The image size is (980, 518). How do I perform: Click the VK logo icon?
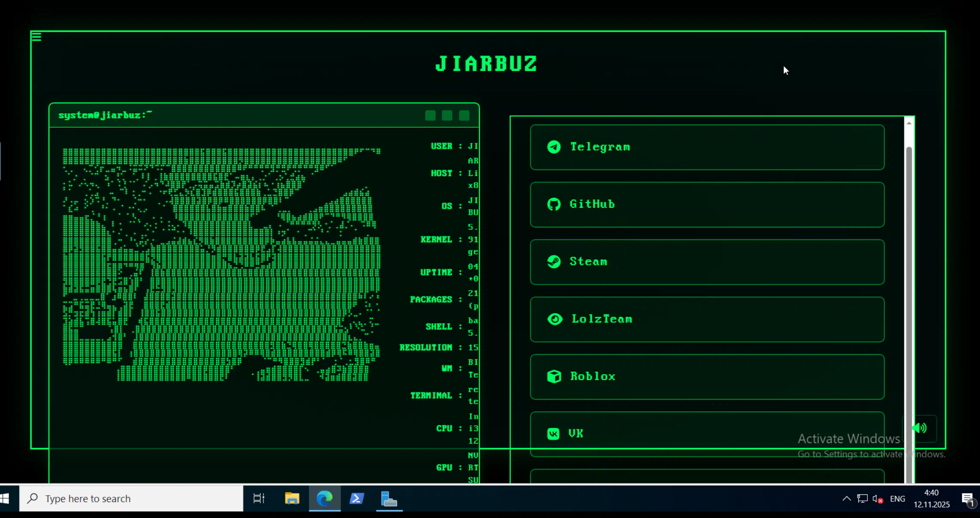pyautogui.click(x=553, y=434)
